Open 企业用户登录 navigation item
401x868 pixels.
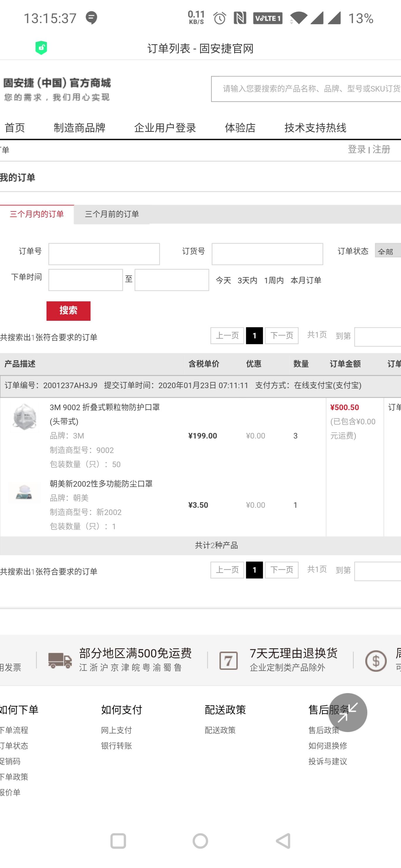pos(165,128)
